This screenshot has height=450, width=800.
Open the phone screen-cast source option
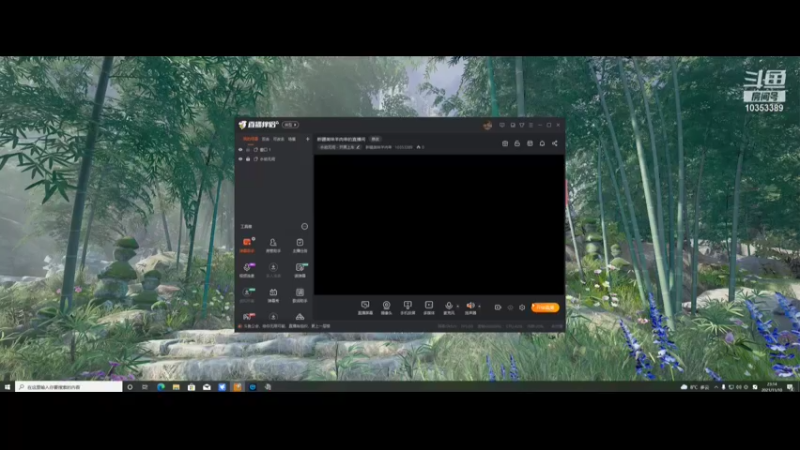tap(408, 307)
